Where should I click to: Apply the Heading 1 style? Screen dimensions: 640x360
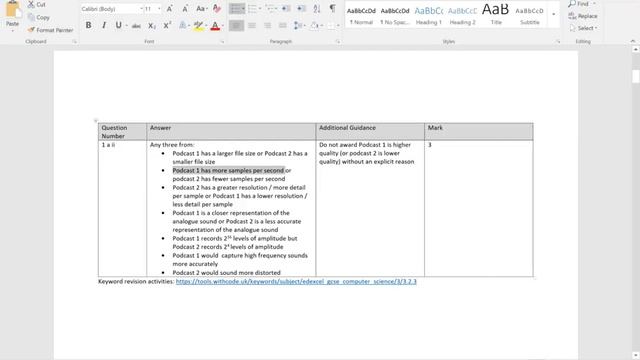[429, 15]
